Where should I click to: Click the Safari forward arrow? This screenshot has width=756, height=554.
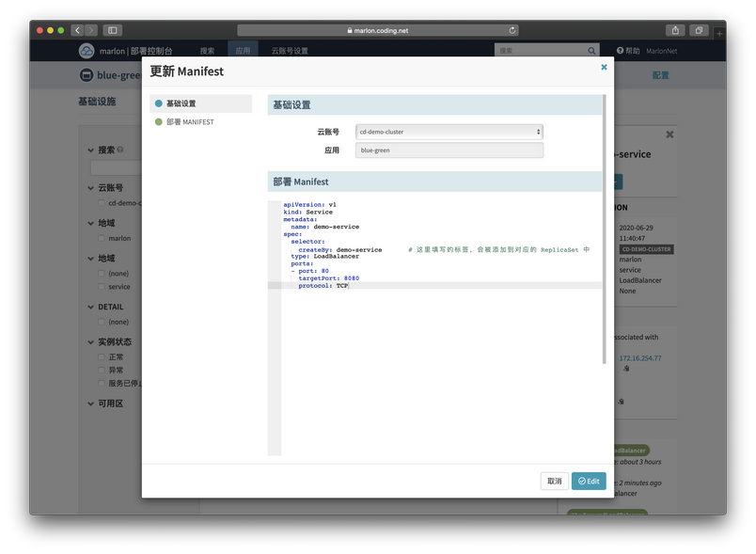[89, 30]
